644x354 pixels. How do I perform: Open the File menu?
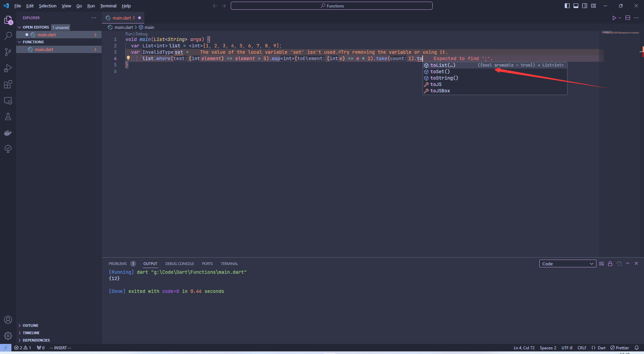click(18, 6)
